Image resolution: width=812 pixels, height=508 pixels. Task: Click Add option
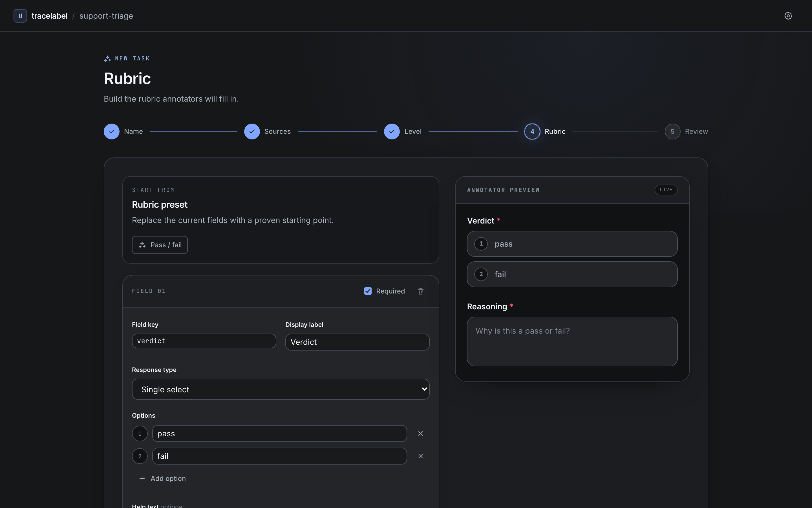(162, 478)
